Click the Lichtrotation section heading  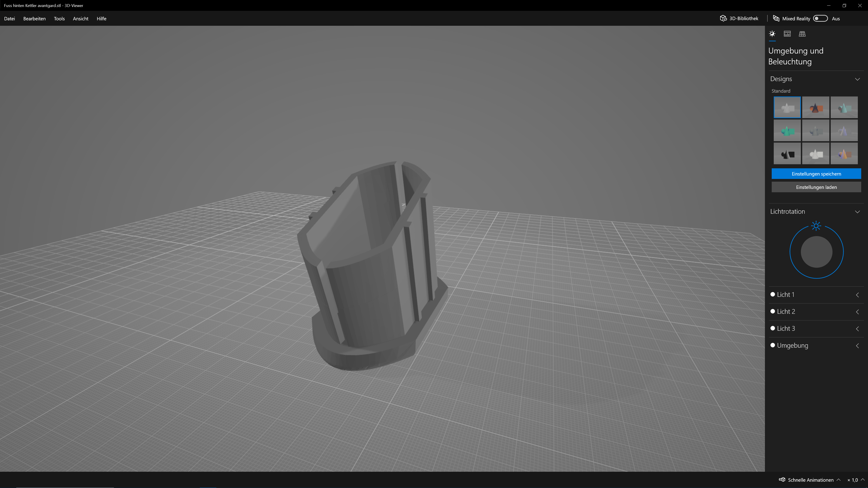(788, 211)
